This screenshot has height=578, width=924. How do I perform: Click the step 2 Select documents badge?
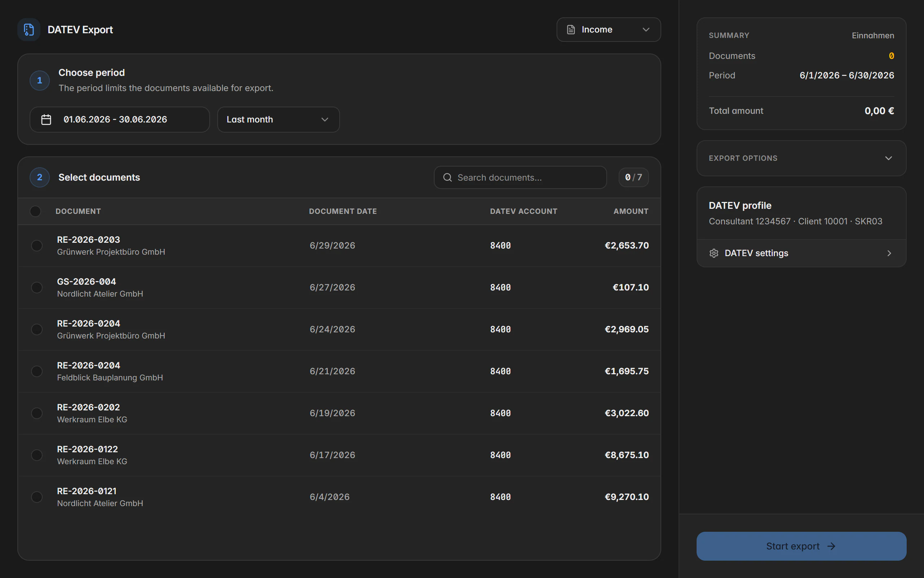(x=40, y=177)
